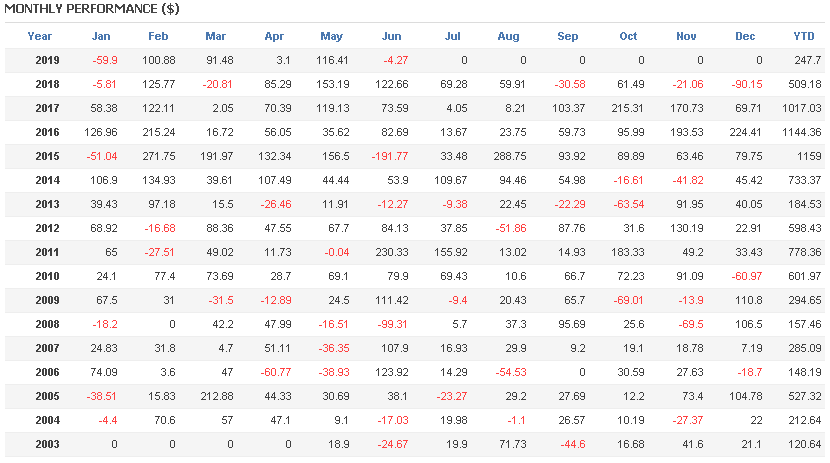Screen dimensions: 830x463
Task: Click the 2015 February value 271.75
Action: pyautogui.click(x=158, y=156)
